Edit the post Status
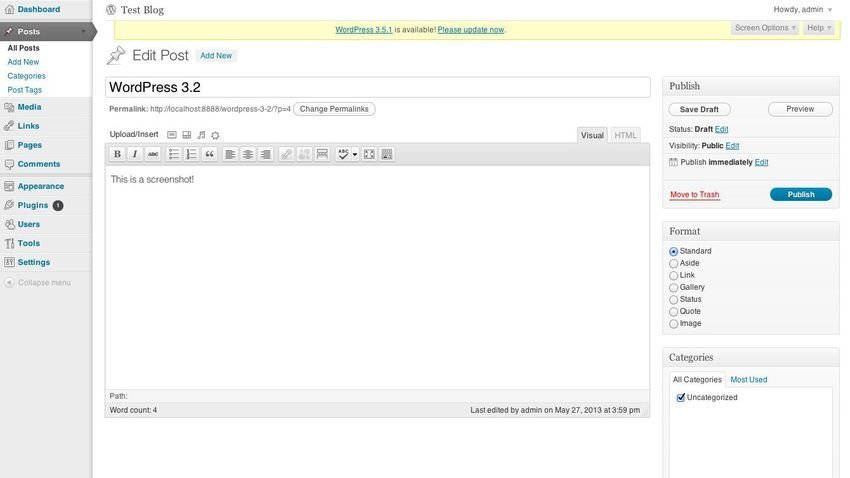This screenshot has width=850, height=478. (x=721, y=129)
